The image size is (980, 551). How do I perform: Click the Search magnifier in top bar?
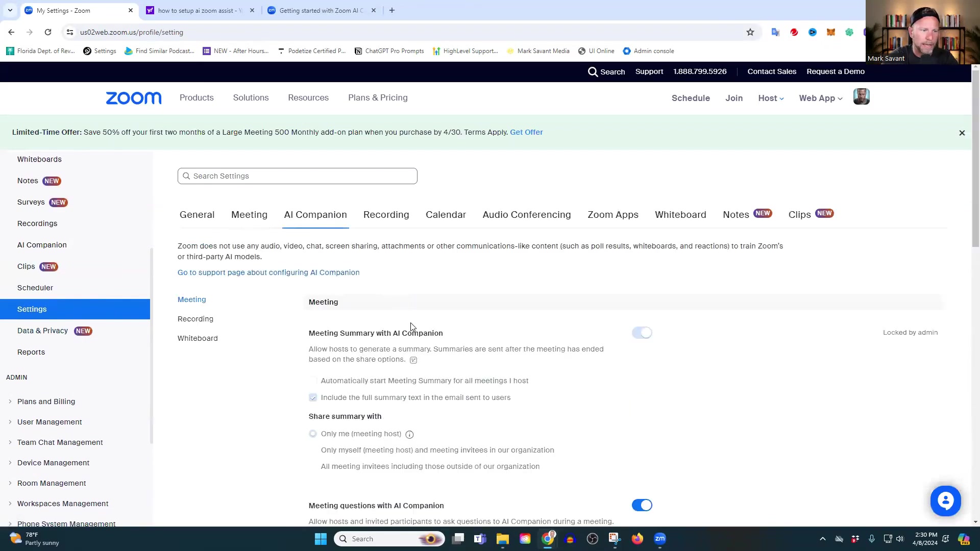593,72
